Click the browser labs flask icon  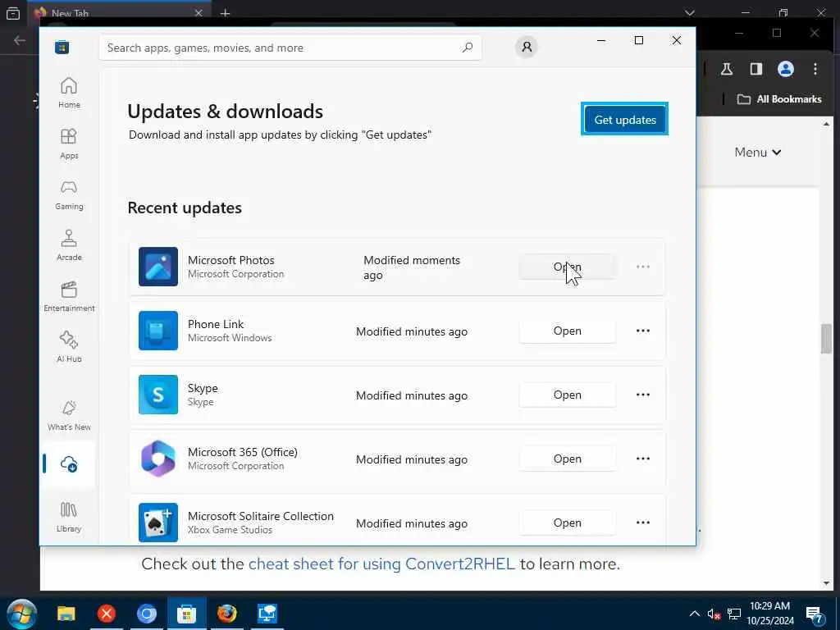[x=727, y=69]
